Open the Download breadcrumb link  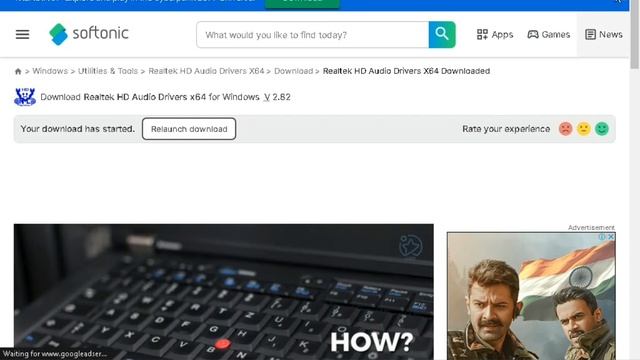coord(293,71)
